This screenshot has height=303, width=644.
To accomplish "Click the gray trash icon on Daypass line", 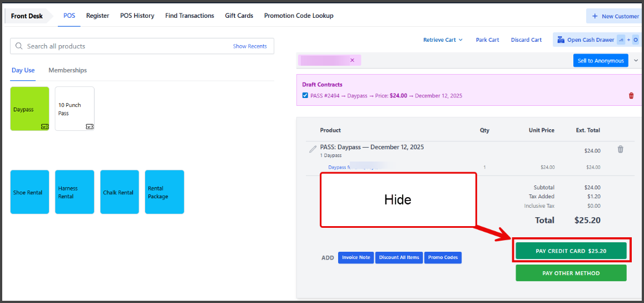I will tap(621, 149).
